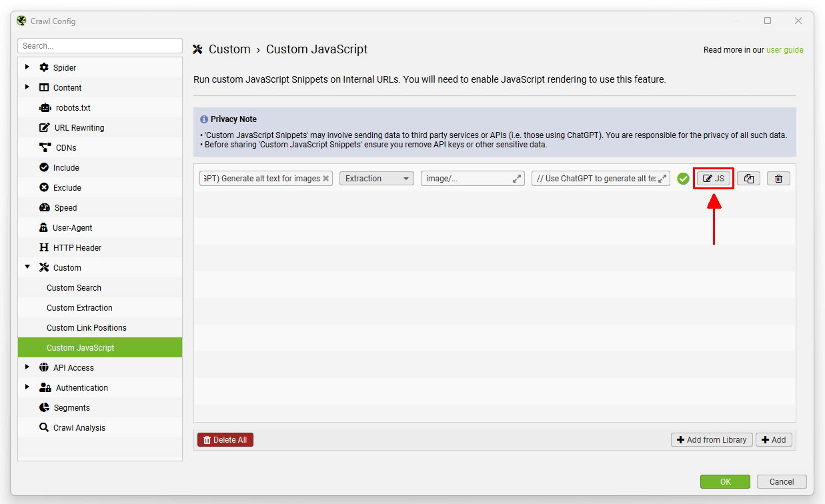Click the Spider bug icon in sidebar
Screen dimensions: 825x504
click(x=44, y=67)
